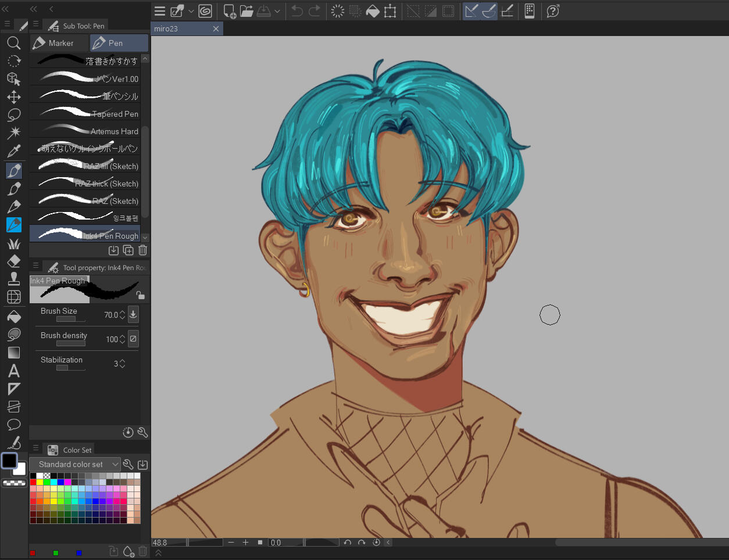Select the Eraser tool
Image resolution: width=729 pixels, height=560 pixels.
pyautogui.click(x=14, y=261)
